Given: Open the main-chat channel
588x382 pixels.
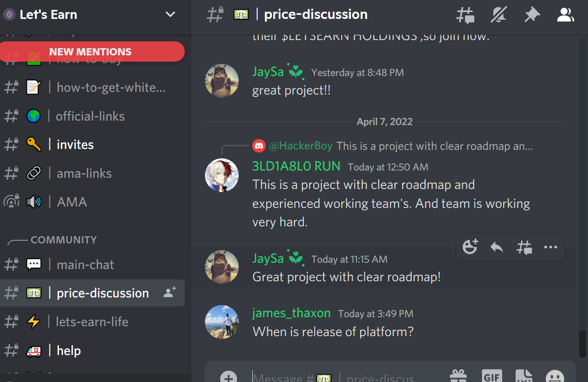Looking at the screenshot, I should [x=92, y=265].
